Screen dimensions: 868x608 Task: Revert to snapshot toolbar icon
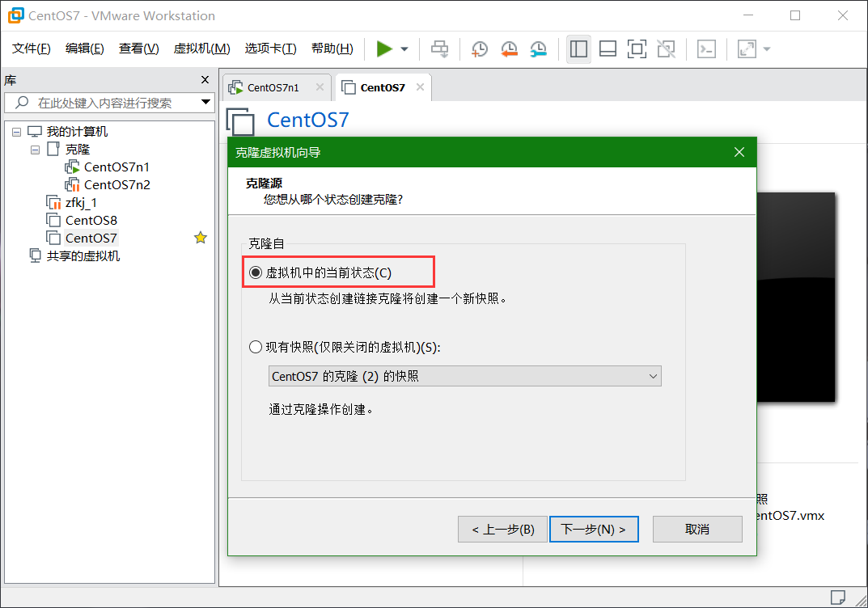pos(509,49)
